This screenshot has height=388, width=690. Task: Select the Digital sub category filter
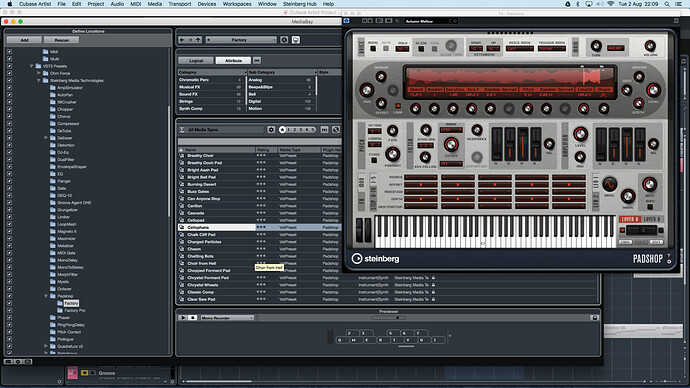[280, 101]
